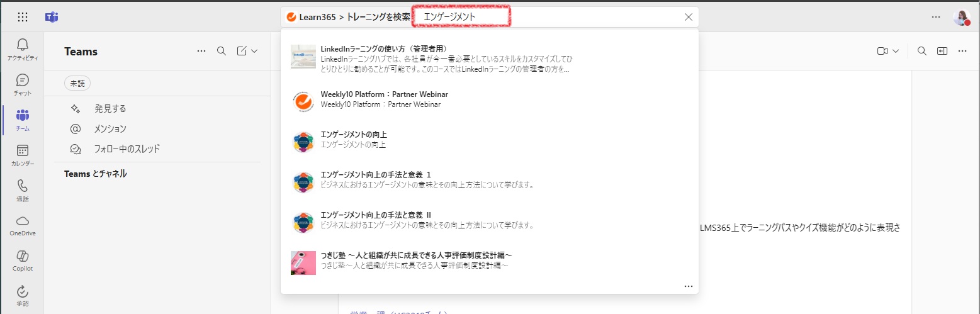The image size is (980, 314).
Task: Open result Weekly10 Platform：Partner Webinar
Action: [490, 99]
